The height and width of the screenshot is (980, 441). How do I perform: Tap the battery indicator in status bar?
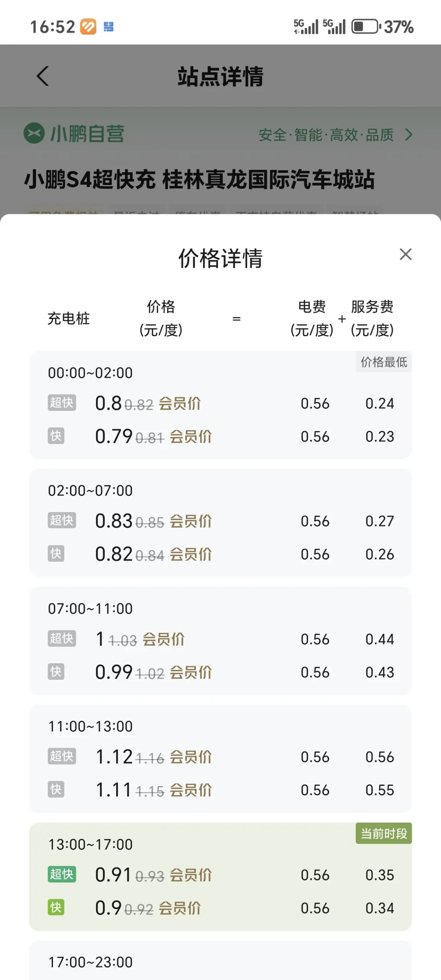pos(366,27)
